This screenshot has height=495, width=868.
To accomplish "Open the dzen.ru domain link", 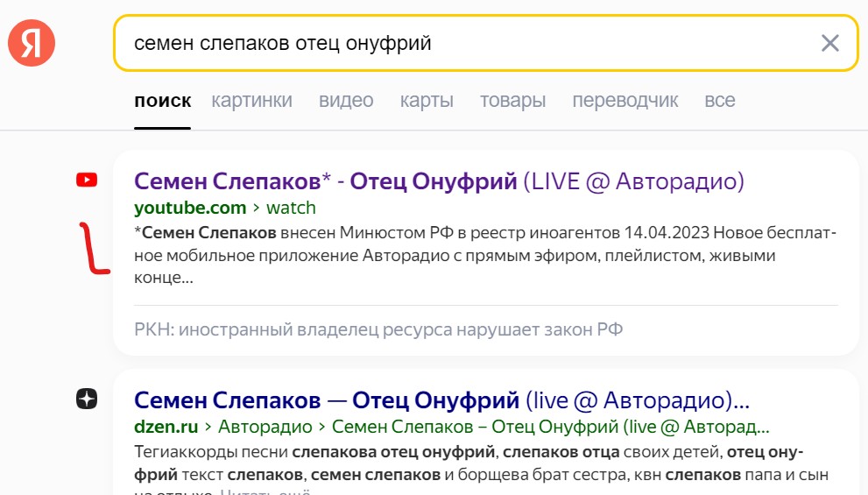I will click(x=166, y=427).
